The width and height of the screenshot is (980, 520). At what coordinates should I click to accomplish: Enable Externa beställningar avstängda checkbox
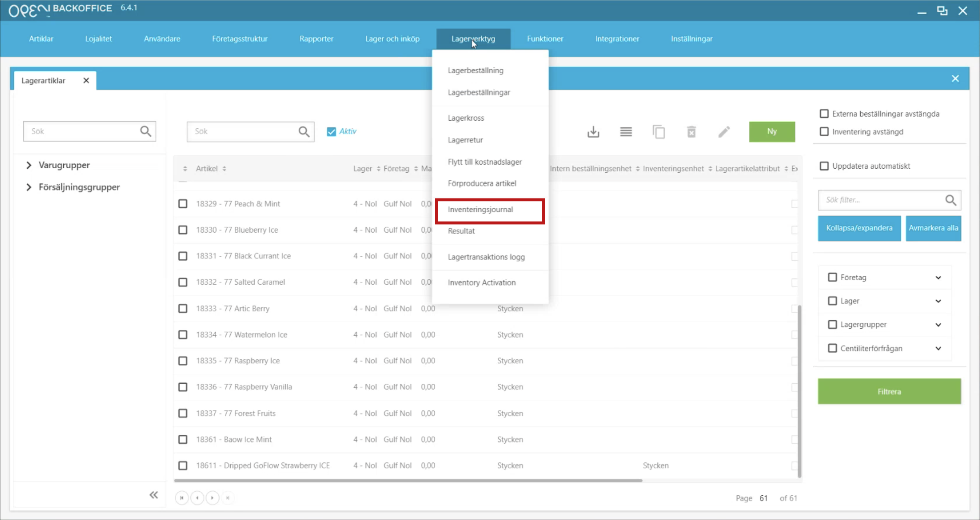[824, 114]
